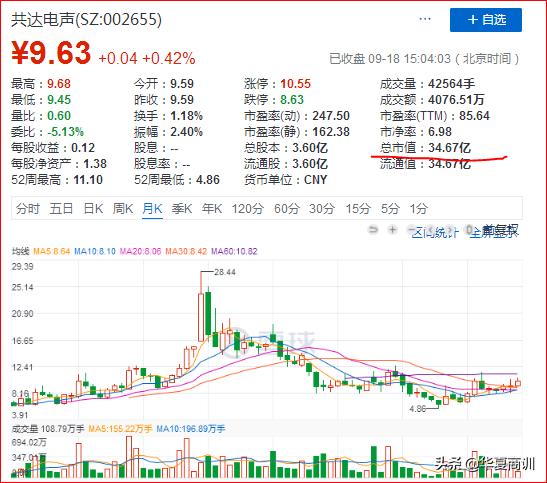Click the plus zoom-in chart icon
Viewport: 547px width, 483px height.
point(393,230)
